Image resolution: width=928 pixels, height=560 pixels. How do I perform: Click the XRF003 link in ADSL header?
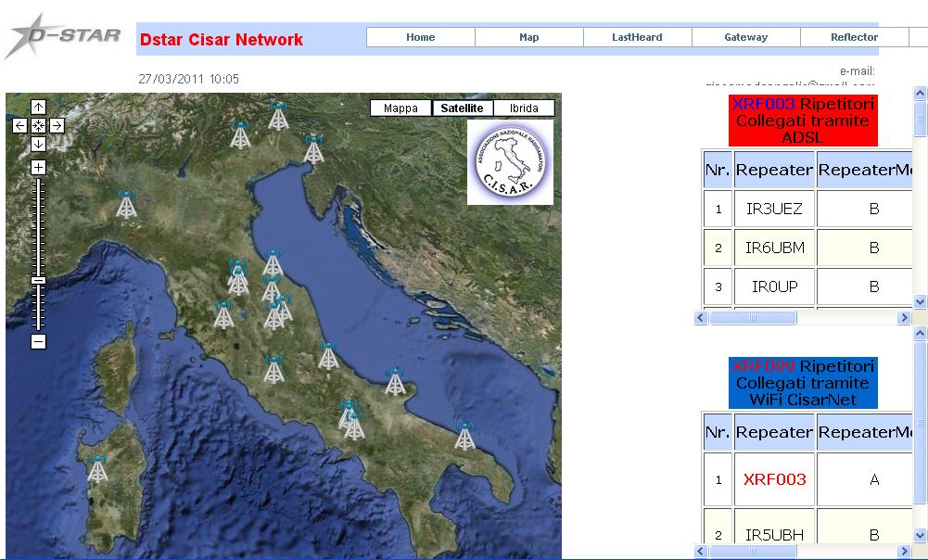point(764,104)
